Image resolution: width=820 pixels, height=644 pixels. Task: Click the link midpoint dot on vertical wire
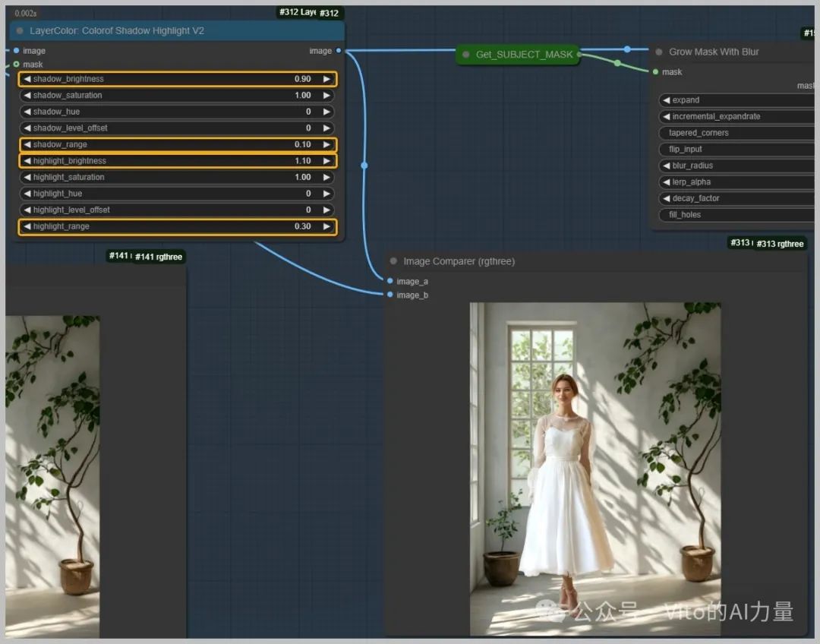(x=364, y=166)
